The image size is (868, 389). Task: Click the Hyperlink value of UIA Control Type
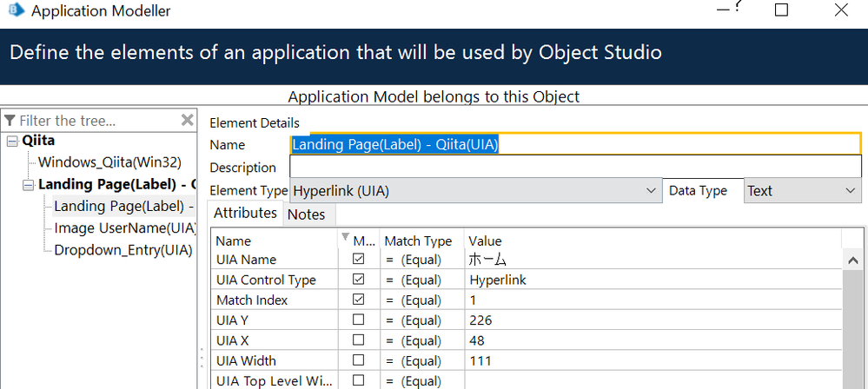point(498,280)
